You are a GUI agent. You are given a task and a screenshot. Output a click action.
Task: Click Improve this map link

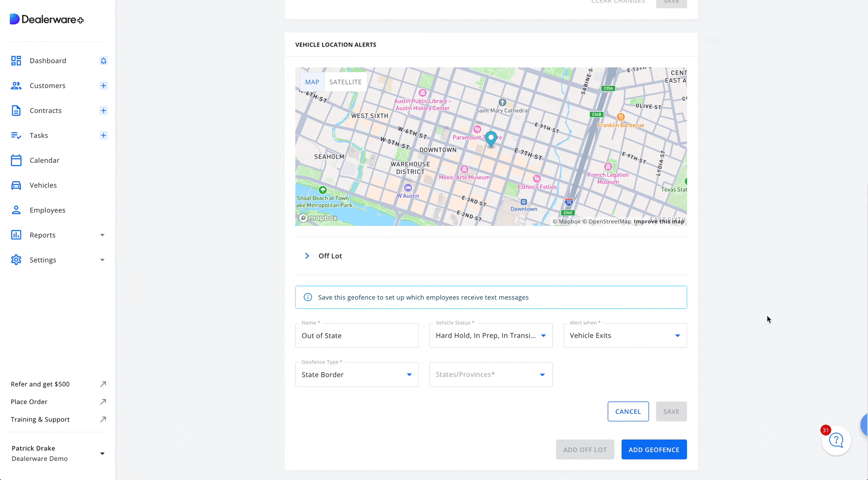pos(659,221)
